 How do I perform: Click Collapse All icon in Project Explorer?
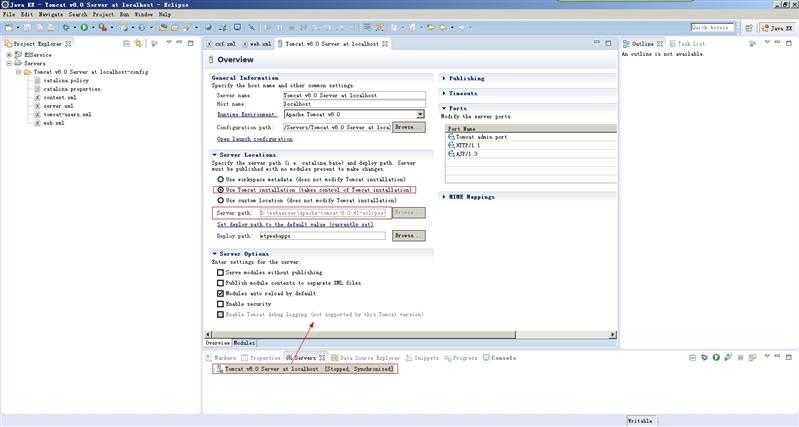pos(127,44)
